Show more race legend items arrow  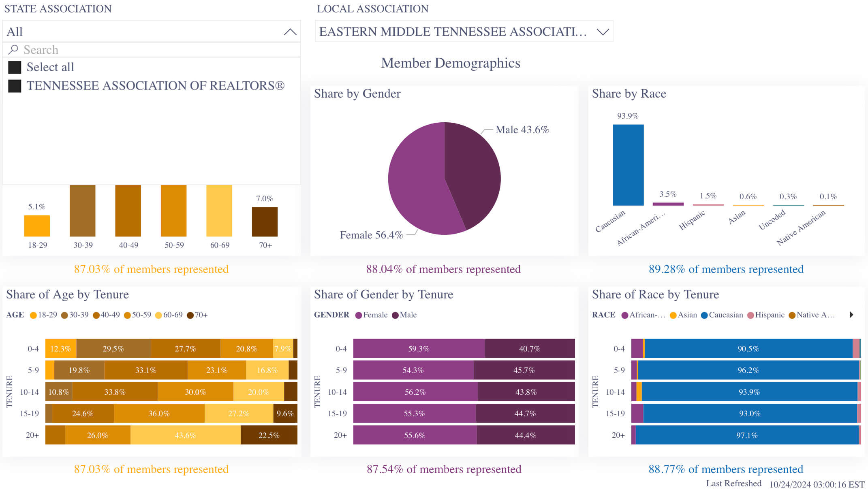(851, 315)
